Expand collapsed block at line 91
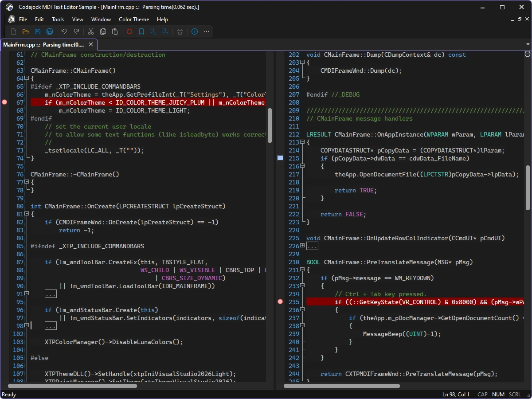Viewport: 532px width, 399px height. [27, 294]
